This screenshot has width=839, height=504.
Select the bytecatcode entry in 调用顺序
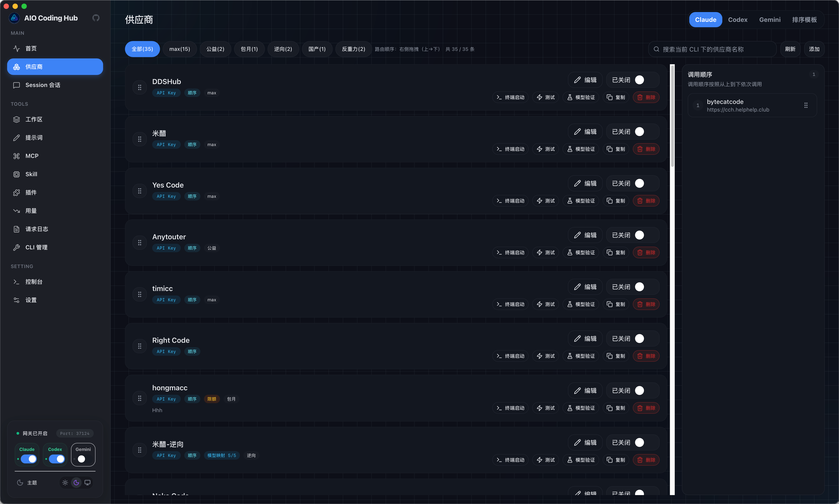(x=752, y=105)
